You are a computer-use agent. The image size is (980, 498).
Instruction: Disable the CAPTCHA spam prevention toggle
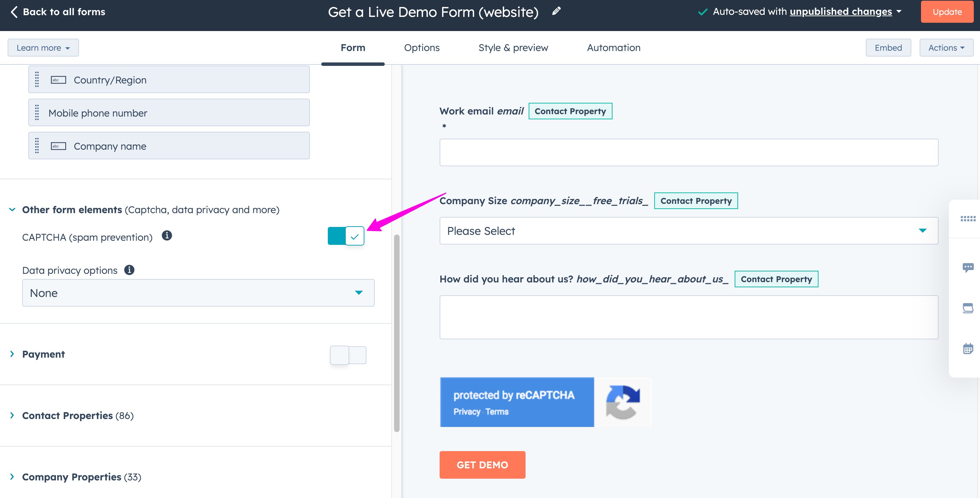[x=346, y=236]
